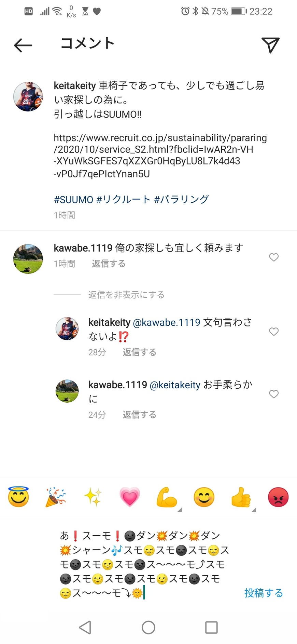Open the direct message paper plane icon

270,45
